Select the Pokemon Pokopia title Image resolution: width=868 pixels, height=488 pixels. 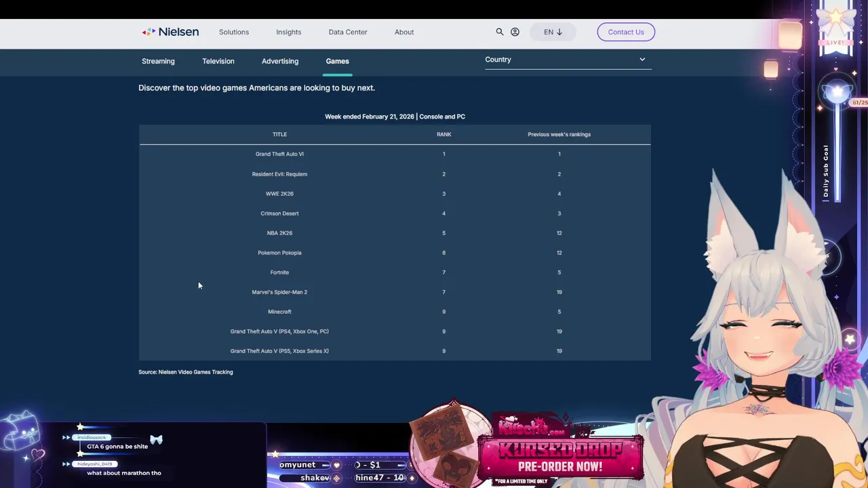point(279,253)
